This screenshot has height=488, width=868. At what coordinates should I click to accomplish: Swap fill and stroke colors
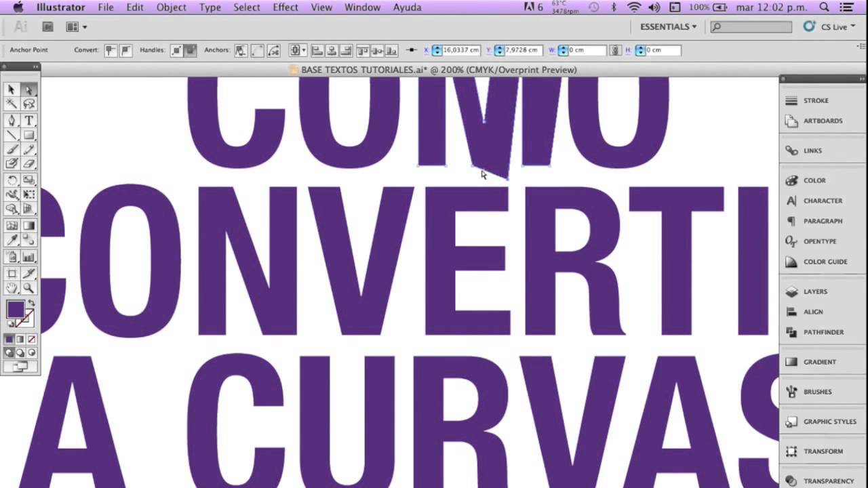(31, 303)
